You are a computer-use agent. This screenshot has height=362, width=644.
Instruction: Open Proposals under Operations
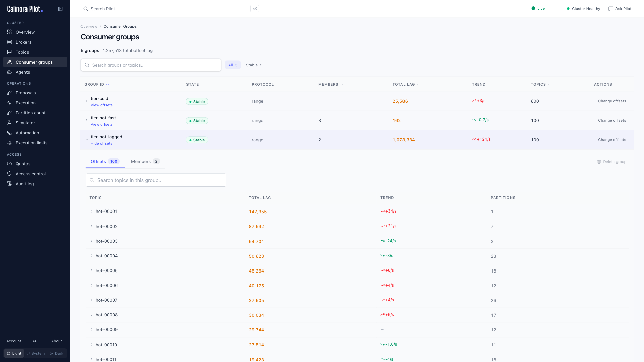[x=35, y=93]
